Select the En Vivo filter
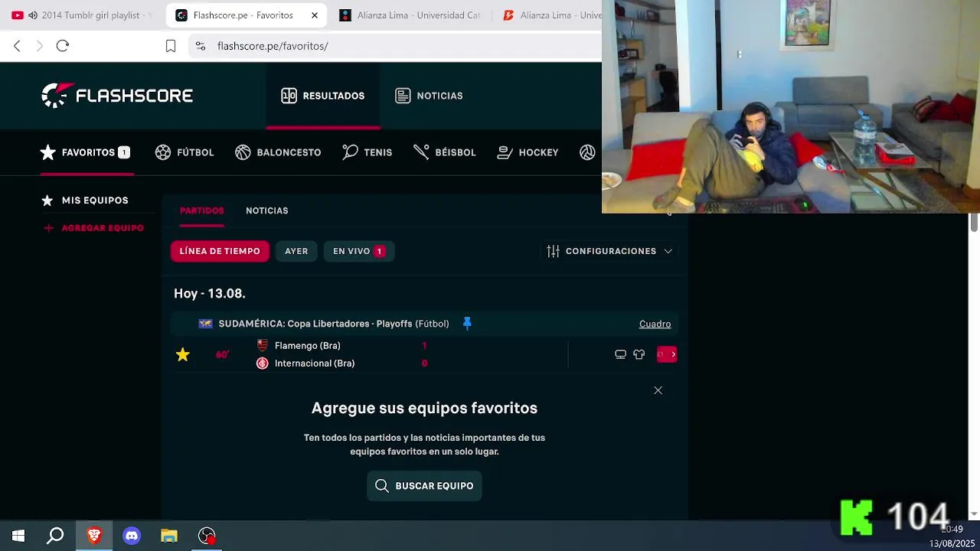This screenshot has height=551, width=980. [x=359, y=251]
